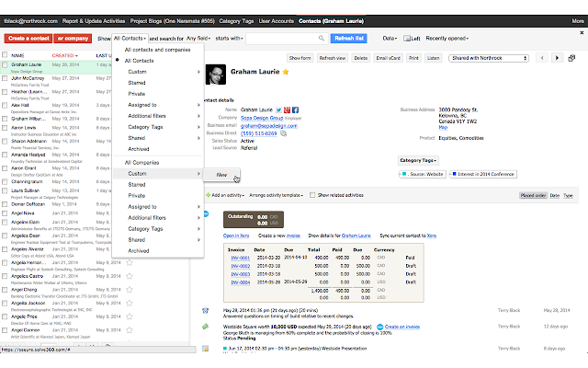The image size is (588, 368).
Task: Check the Alex Hall row checkbox
Action: [x=5, y=106]
